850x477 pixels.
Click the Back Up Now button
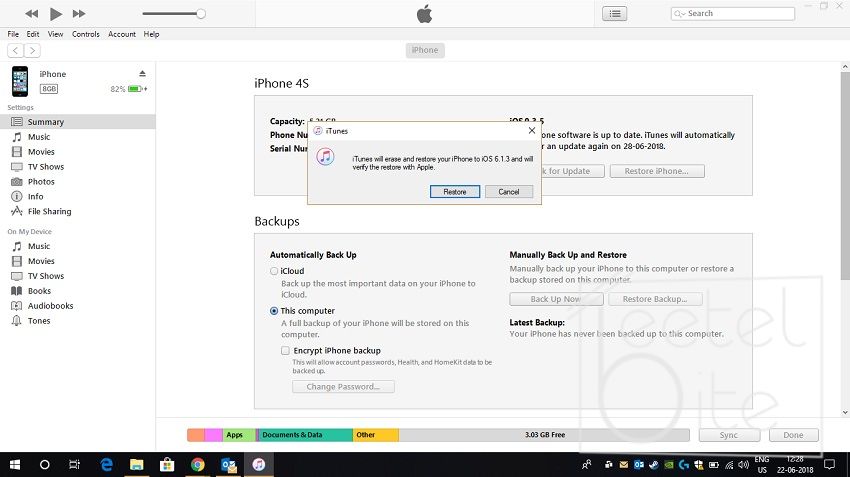pos(556,299)
